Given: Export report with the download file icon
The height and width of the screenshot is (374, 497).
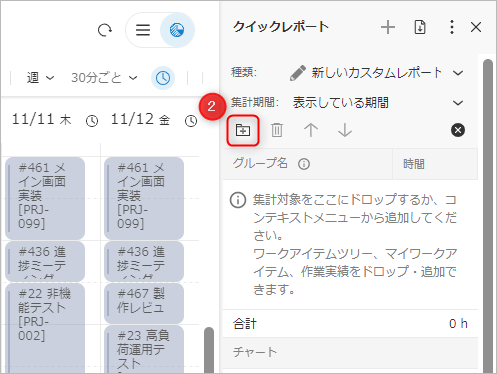Looking at the screenshot, I should tap(420, 27).
